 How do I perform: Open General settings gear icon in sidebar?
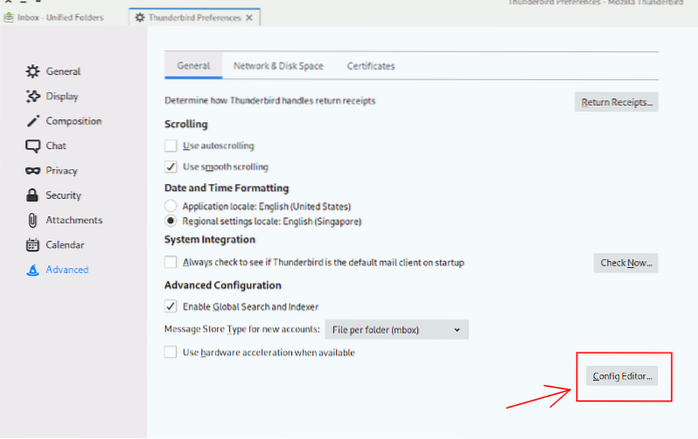[33, 72]
